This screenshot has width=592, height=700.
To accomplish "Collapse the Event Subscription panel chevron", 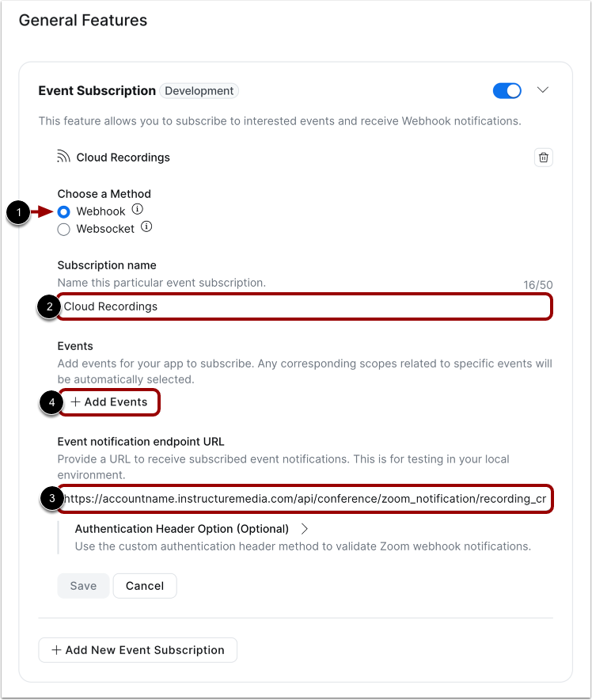I will click(543, 90).
